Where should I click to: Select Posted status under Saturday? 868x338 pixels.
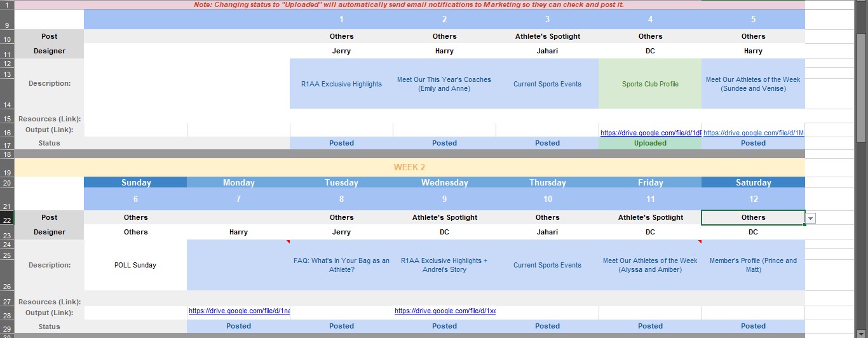click(x=754, y=326)
